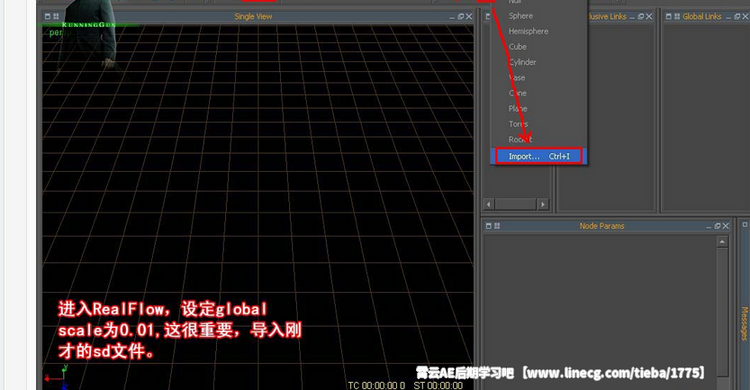
Task: Select Hemisphere in the object menu
Action: click(528, 31)
